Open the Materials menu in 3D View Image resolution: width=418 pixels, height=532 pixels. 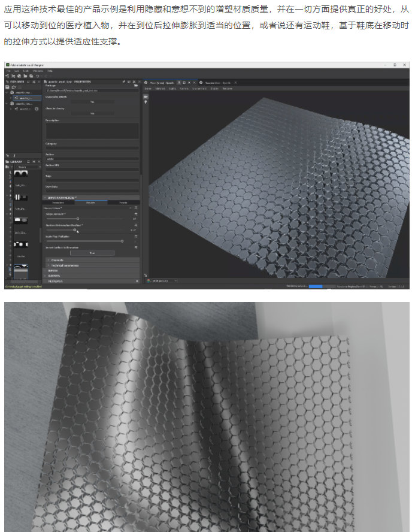pos(160,89)
